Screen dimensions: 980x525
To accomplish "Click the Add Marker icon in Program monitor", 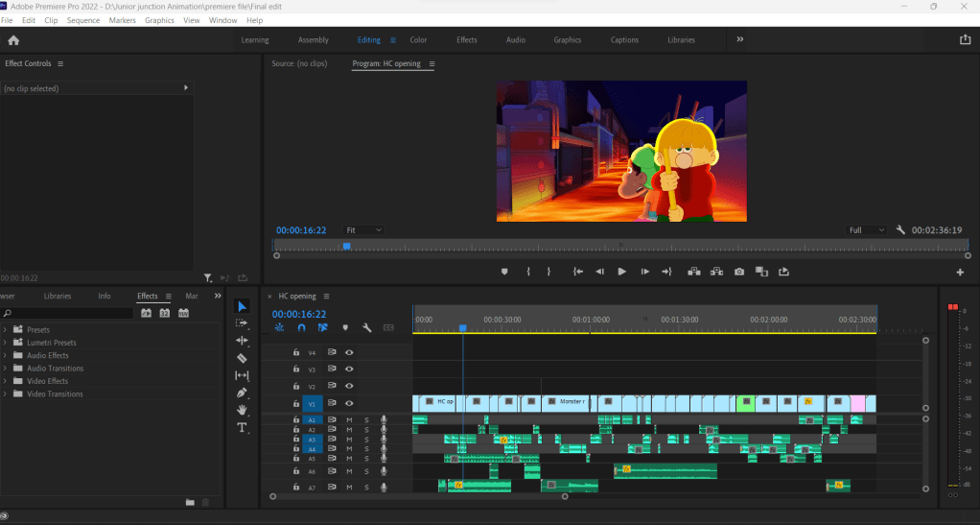I will pos(504,272).
